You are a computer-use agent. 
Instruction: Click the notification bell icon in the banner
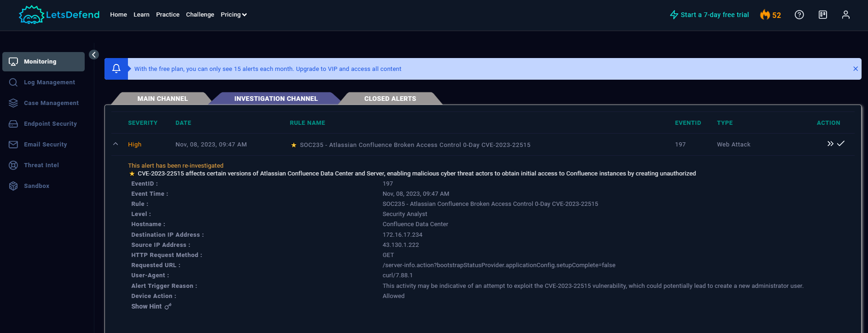click(116, 69)
